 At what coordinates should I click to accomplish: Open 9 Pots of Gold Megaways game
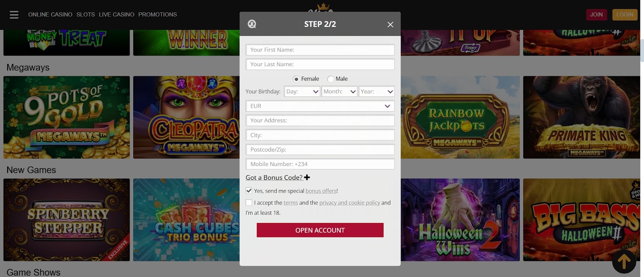66,117
